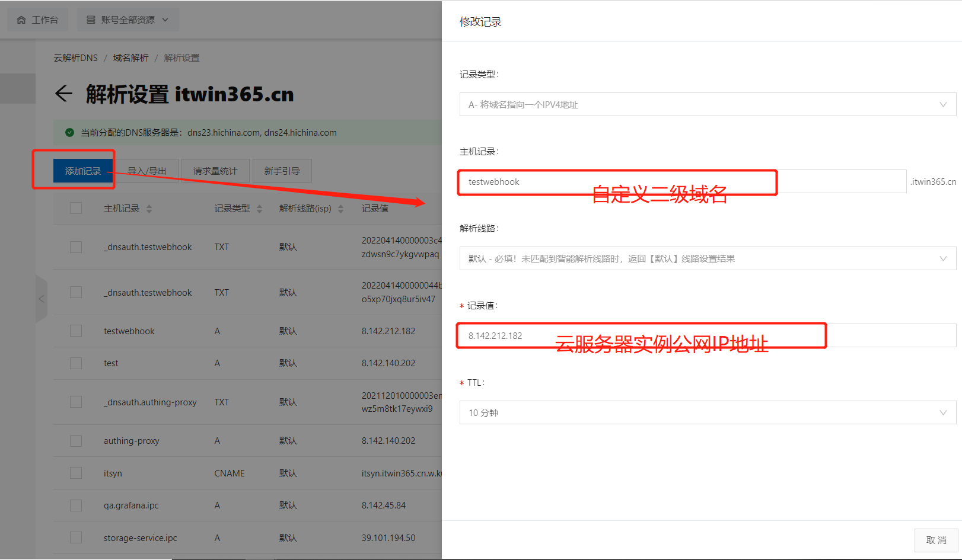962x560 pixels.
Task: Go back using the arrow beside 解析设置 title
Action: (63, 94)
